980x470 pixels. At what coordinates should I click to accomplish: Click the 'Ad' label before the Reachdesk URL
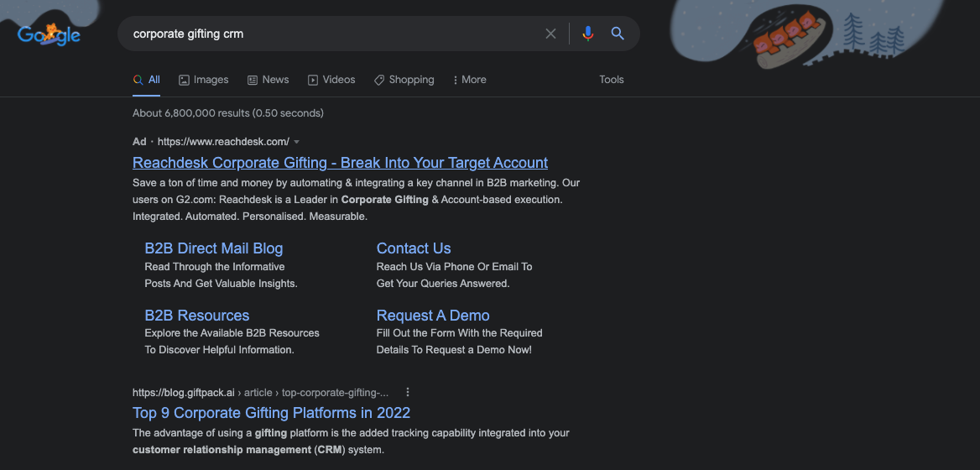point(139,142)
